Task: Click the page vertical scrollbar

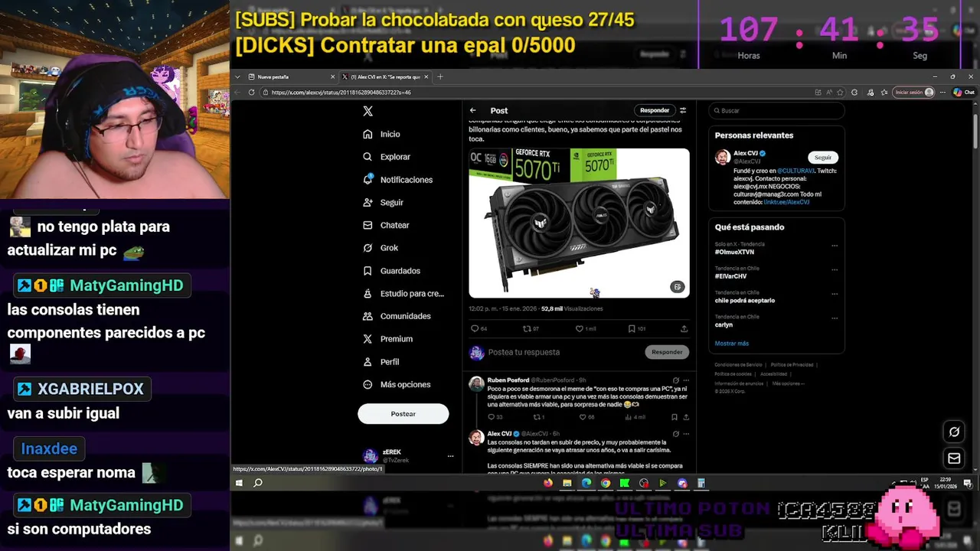Action: click(975, 131)
